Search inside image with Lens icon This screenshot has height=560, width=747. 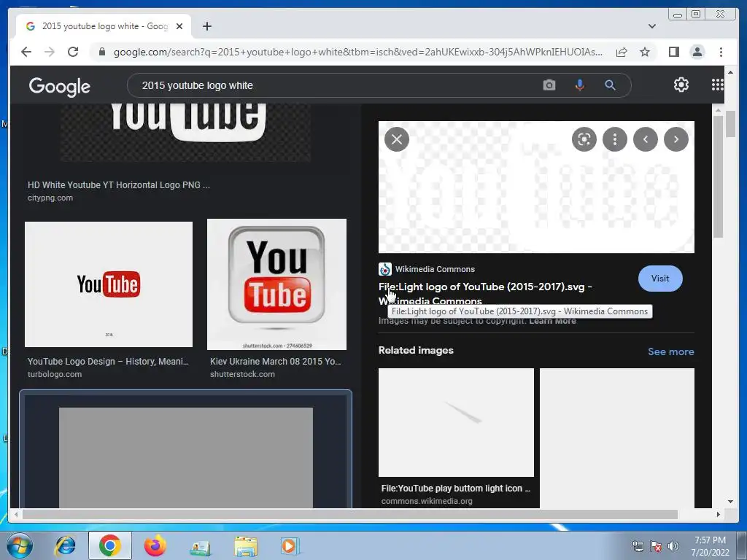pos(584,139)
